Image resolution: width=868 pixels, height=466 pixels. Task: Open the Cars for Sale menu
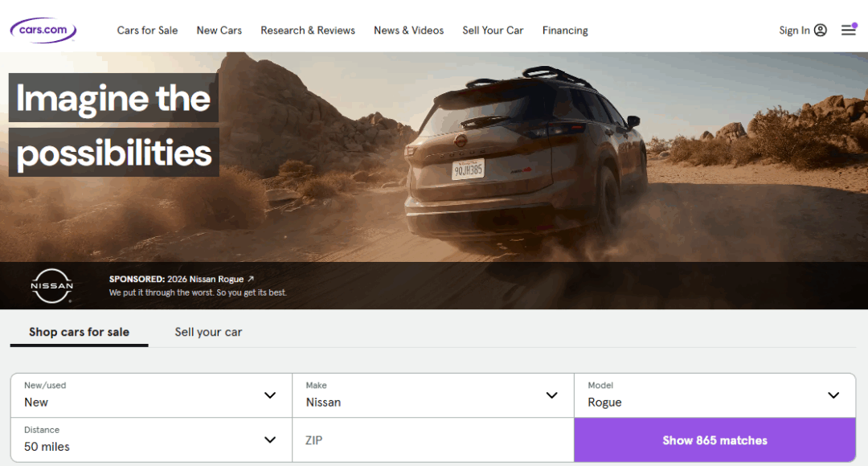point(147,31)
